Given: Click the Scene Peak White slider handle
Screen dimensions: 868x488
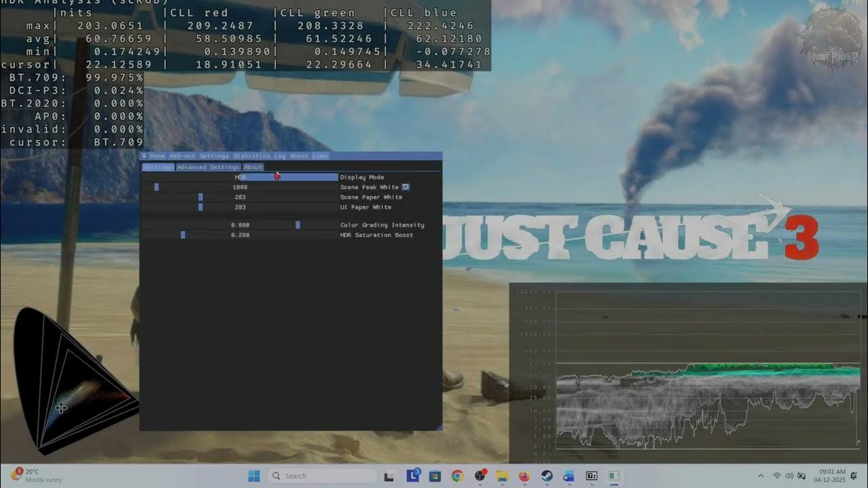Looking at the screenshot, I should [157, 187].
